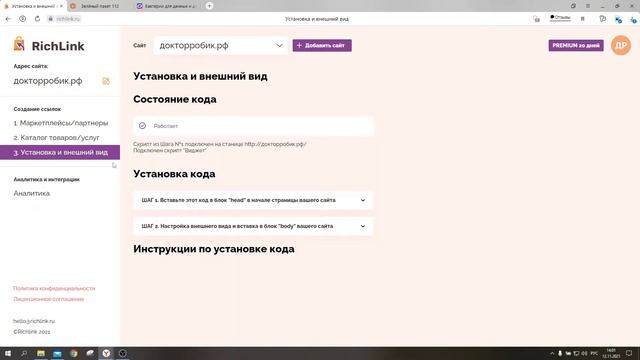Expand ШАГ 2 body code section
Viewport: 640px width, 360px height.
[x=253, y=226]
